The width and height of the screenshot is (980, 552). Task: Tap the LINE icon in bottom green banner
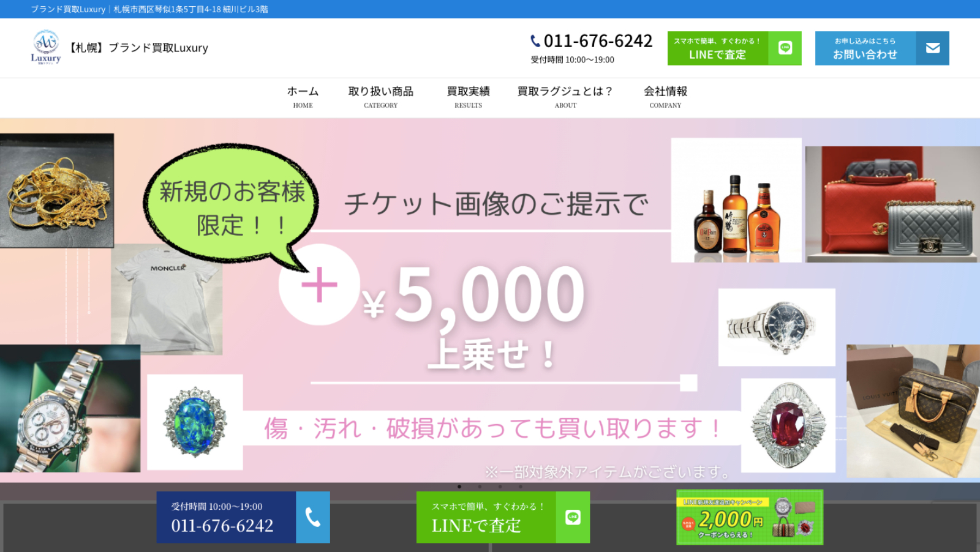coord(573,517)
